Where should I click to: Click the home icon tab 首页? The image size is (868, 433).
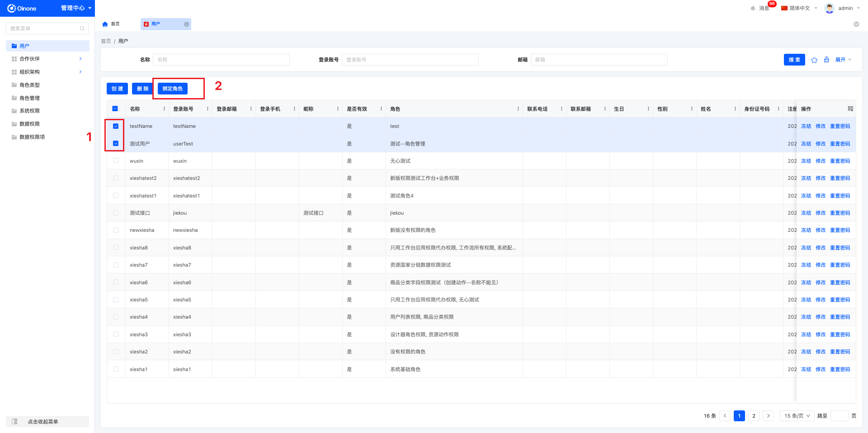click(x=111, y=24)
